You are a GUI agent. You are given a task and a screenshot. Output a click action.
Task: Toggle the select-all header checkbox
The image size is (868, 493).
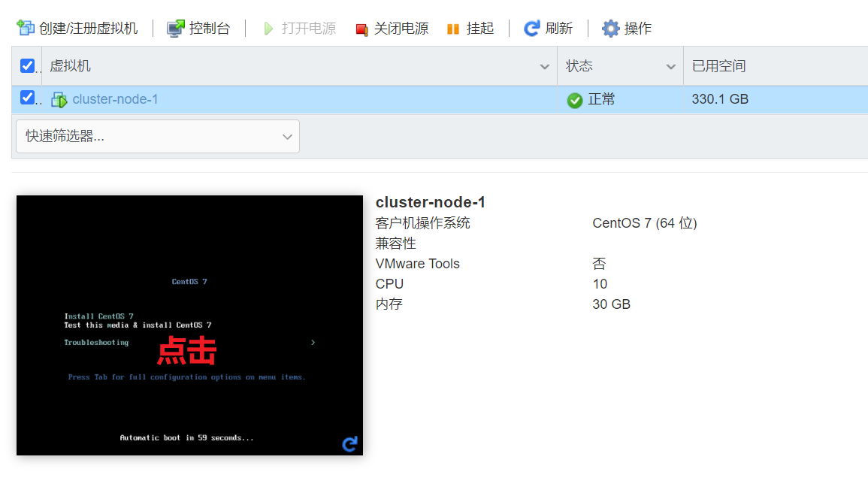coord(27,66)
